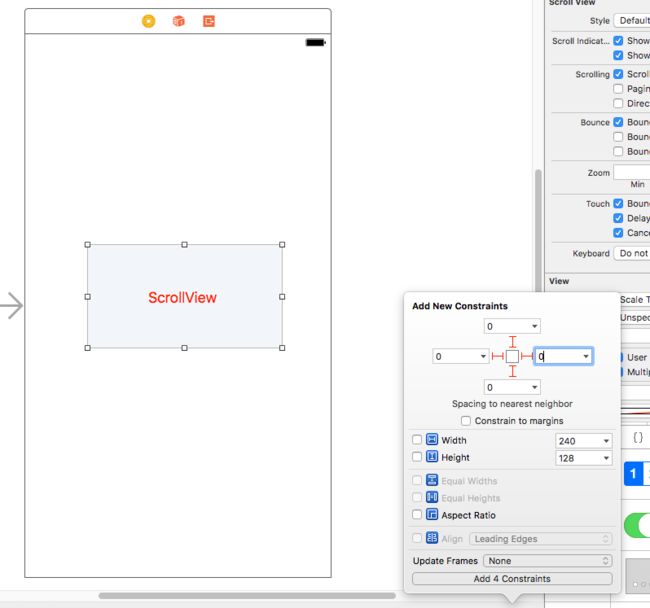The height and width of the screenshot is (608, 650).
Task: Uncheck the Delays touch checkbox
Action: pyautogui.click(x=618, y=218)
